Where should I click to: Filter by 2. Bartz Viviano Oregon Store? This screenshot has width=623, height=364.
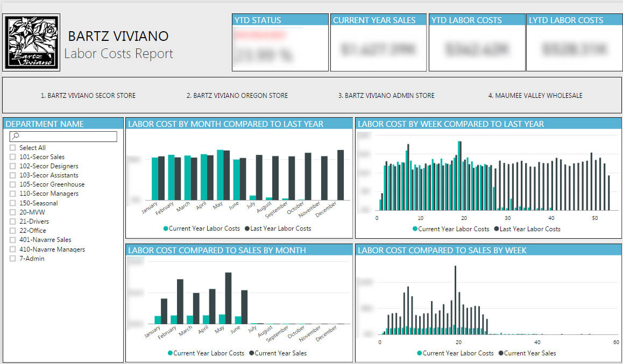237,96
